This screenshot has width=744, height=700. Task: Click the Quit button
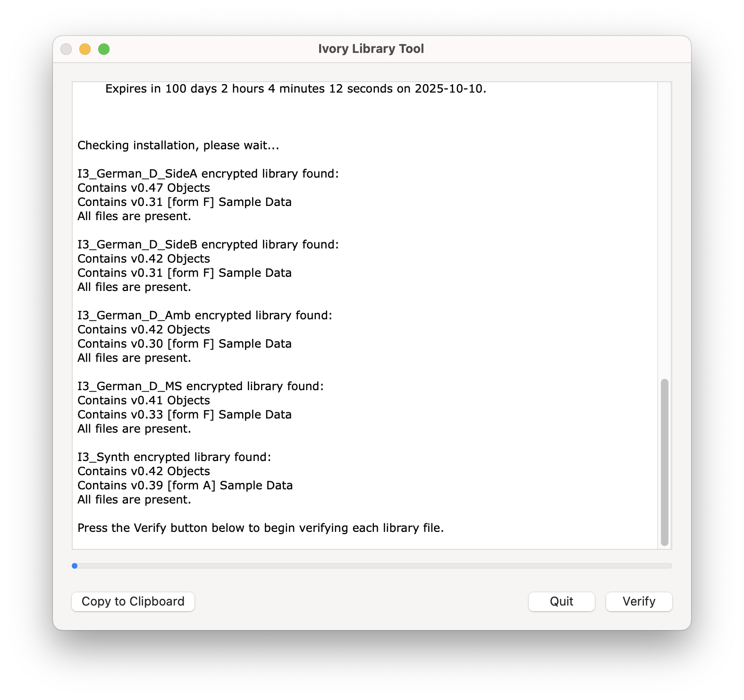point(561,601)
